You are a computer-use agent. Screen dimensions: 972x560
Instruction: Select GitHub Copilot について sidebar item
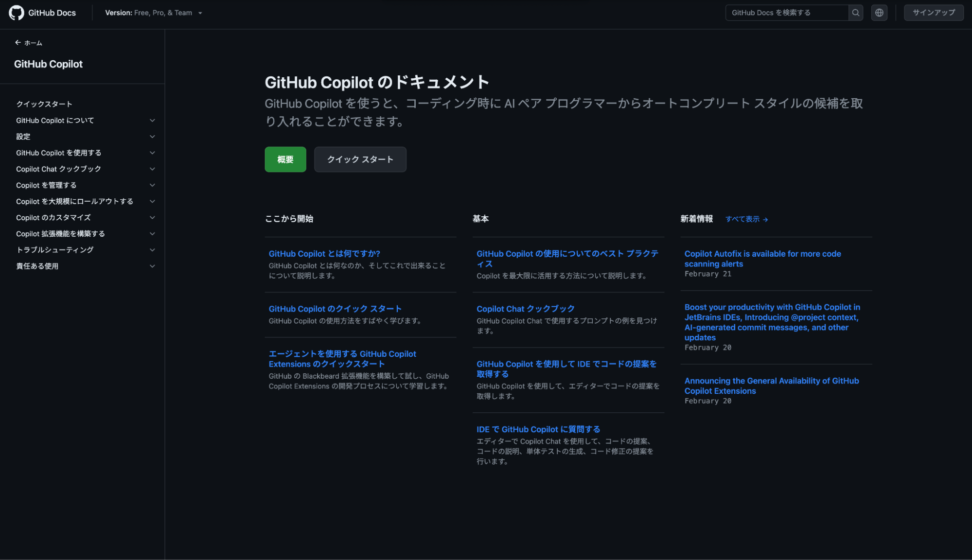[x=55, y=121]
